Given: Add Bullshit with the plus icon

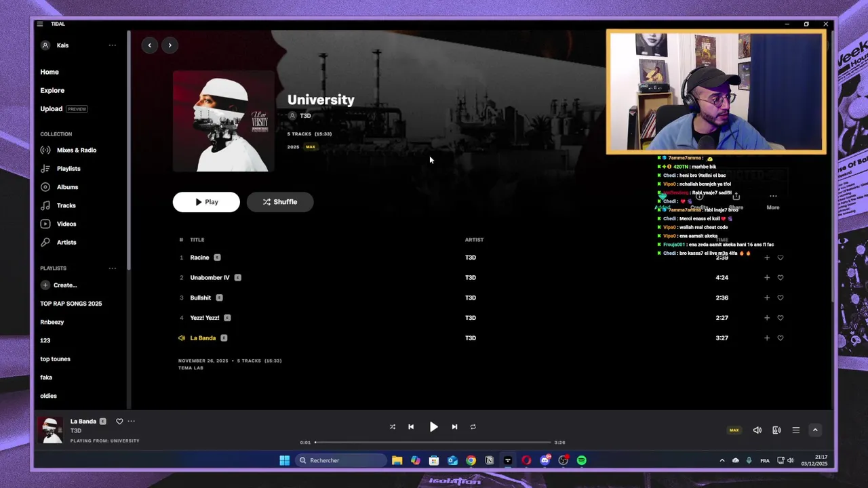Looking at the screenshot, I should [767, 298].
